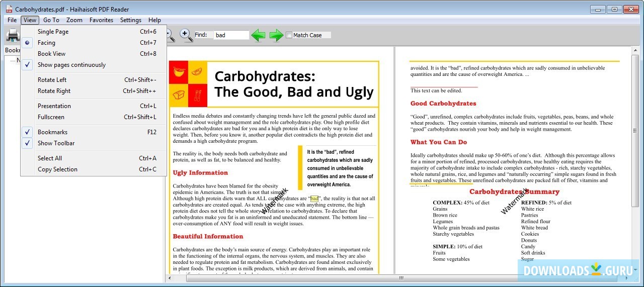Choose Copy Selection in the menu
644x287 pixels.
click(94, 169)
